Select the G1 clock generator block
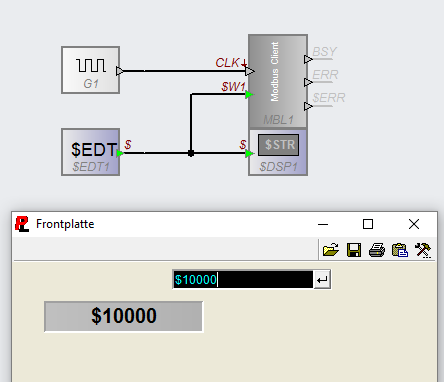Screen dimensions: 444x382 pos(91,70)
